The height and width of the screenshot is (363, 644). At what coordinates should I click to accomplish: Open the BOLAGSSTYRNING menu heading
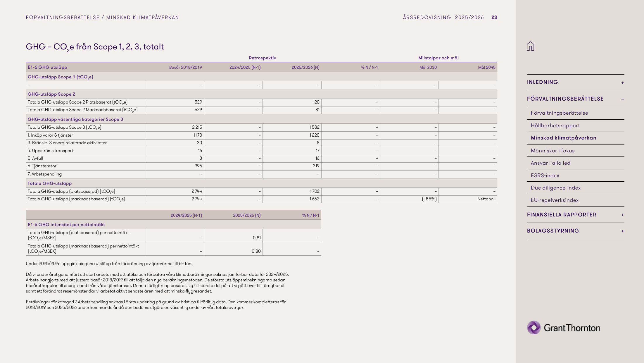pos(553,231)
